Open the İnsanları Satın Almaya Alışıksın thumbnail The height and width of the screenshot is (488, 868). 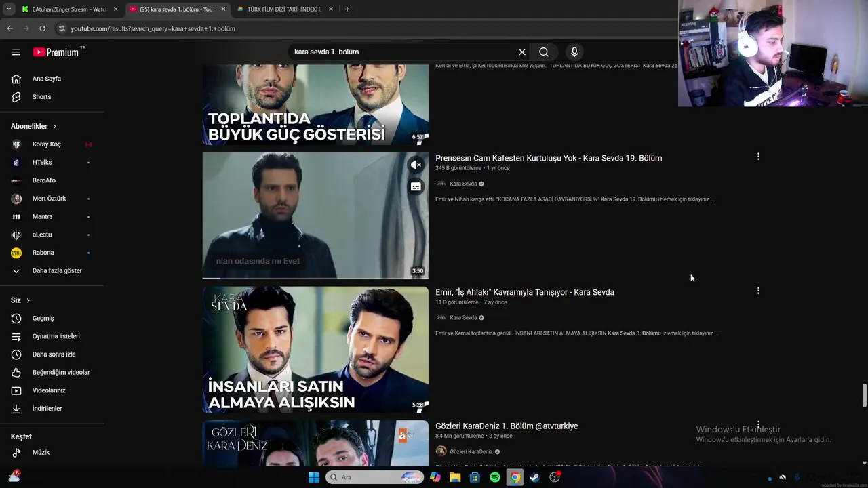pyautogui.click(x=315, y=349)
